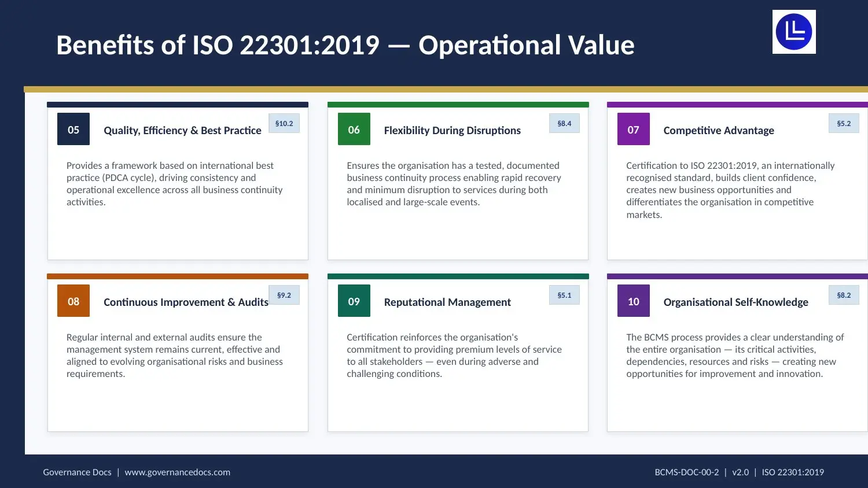
Task: Click the Competitive Advantage heading
Action: coord(718,131)
